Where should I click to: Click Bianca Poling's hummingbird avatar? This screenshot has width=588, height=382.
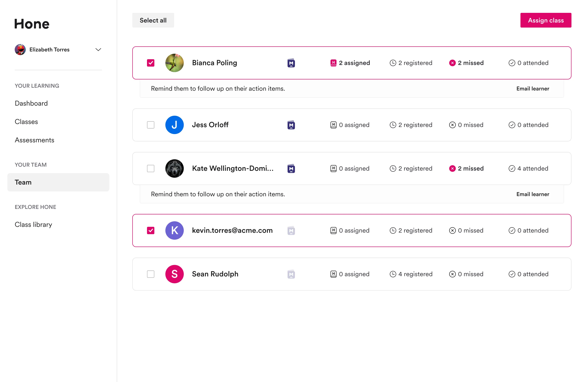coord(174,63)
